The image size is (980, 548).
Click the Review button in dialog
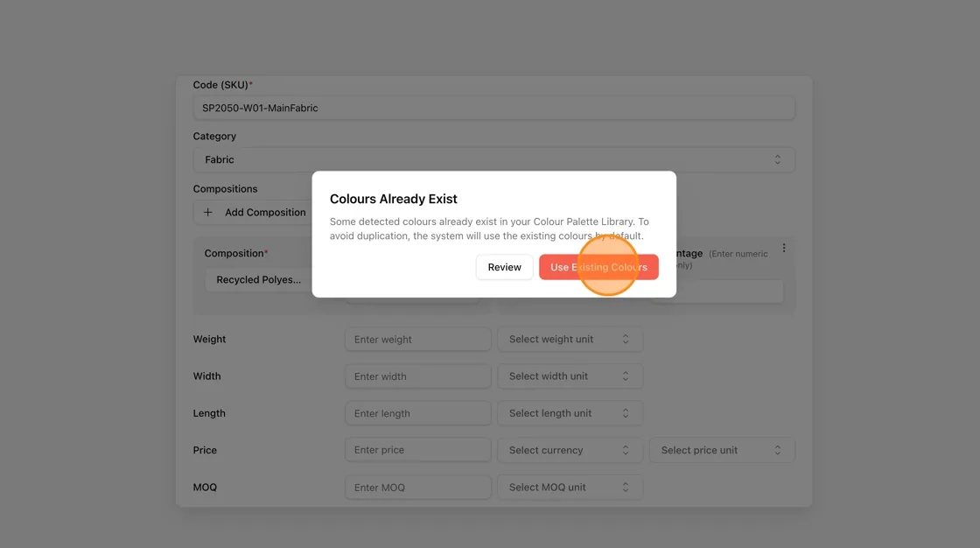504,267
